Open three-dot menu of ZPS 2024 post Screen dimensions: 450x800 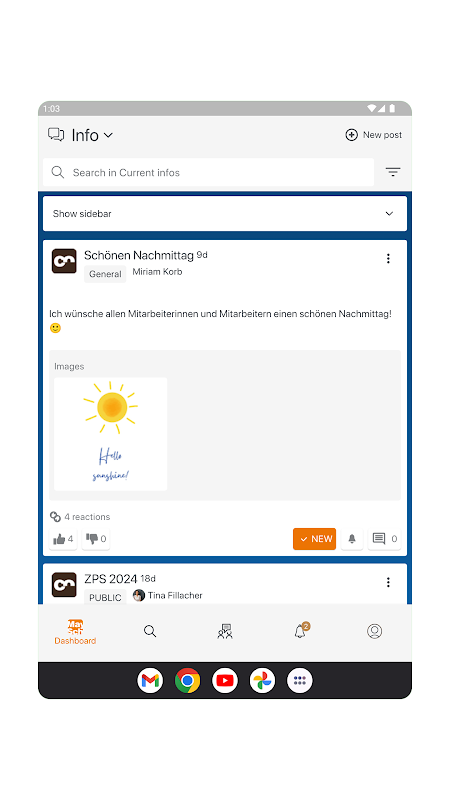(x=388, y=582)
